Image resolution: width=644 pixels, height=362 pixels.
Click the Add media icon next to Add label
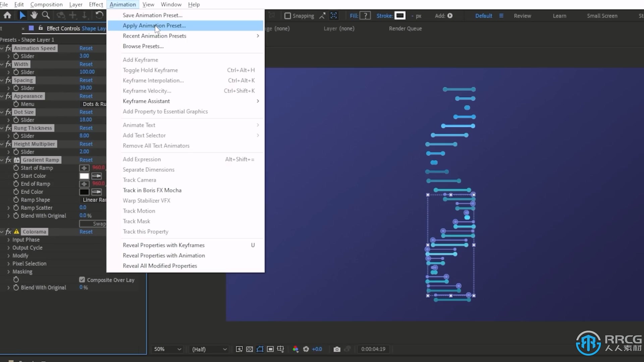coord(450,15)
